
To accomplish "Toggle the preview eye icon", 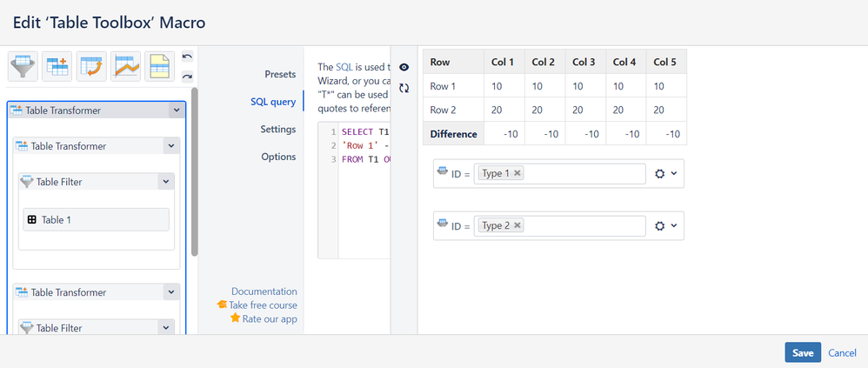I will [x=404, y=67].
